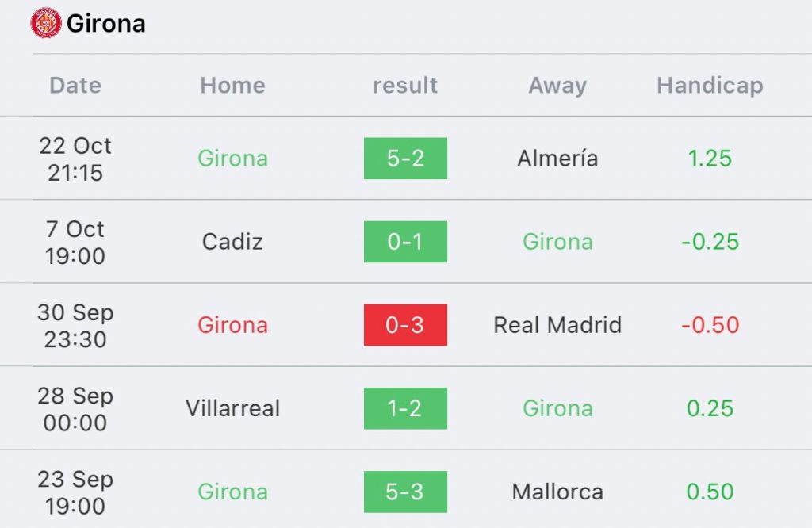Open the 1-2 result at Villarreal
This screenshot has width=812, height=528.
click(x=405, y=408)
